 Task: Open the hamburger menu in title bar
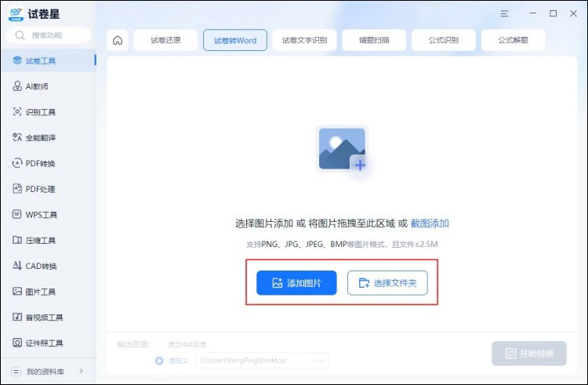click(504, 13)
